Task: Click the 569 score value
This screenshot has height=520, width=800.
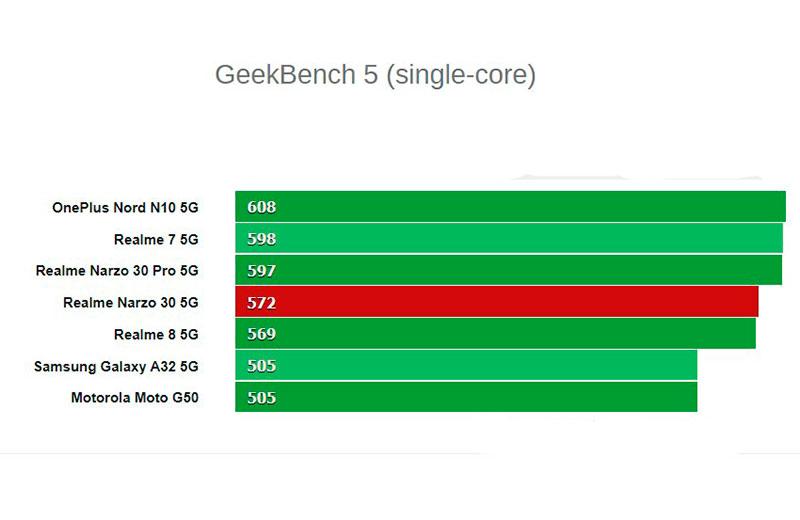Action: pos(262,334)
